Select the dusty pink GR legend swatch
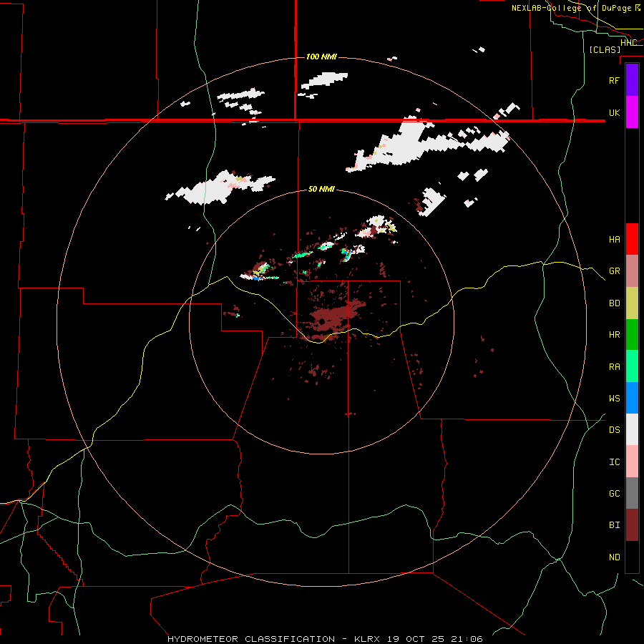644x644 pixels. point(632,271)
